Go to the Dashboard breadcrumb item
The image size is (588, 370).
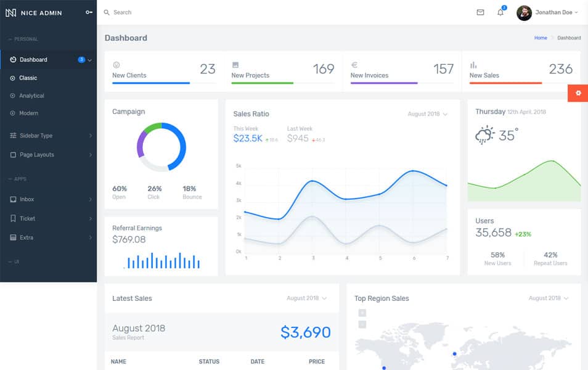(569, 38)
